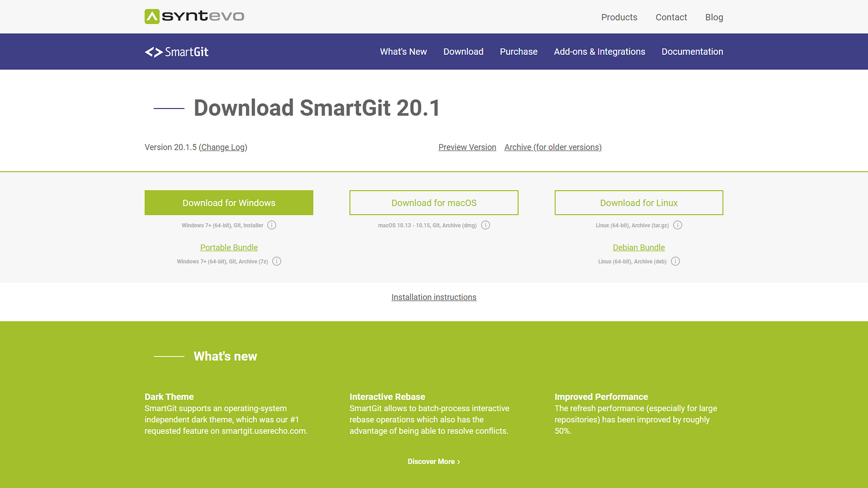The width and height of the screenshot is (868, 488).
Task: Click the What's new section heading
Action: pyautogui.click(x=225, y=356)
